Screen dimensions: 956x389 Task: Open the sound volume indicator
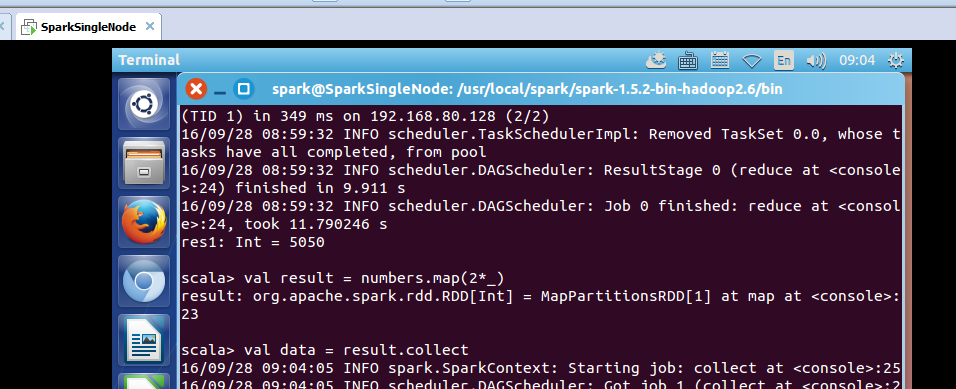816,60
